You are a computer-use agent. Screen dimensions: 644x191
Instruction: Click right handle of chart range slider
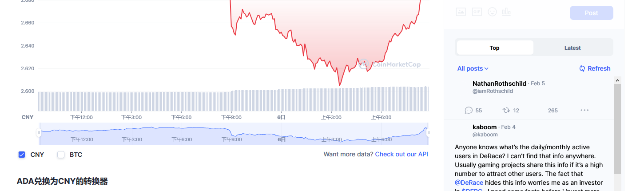point(428,132)
